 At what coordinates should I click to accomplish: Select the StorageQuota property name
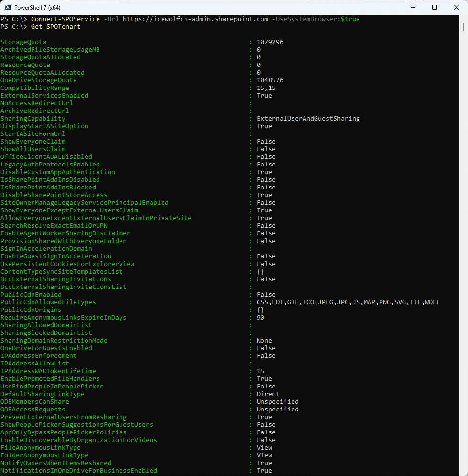[x=23, y=42]
